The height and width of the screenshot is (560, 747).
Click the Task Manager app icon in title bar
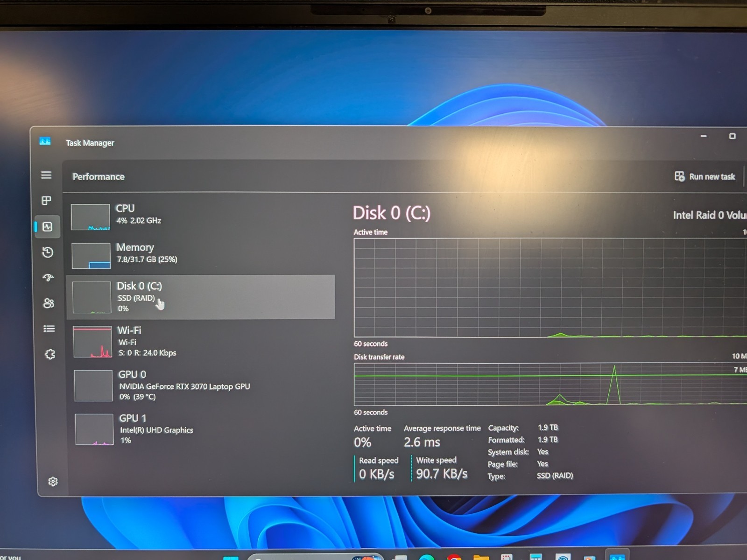[x=45, y=141]
